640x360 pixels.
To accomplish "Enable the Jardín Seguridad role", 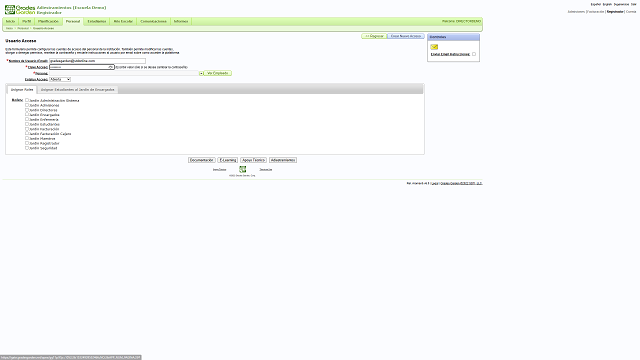I will (27, 148).
